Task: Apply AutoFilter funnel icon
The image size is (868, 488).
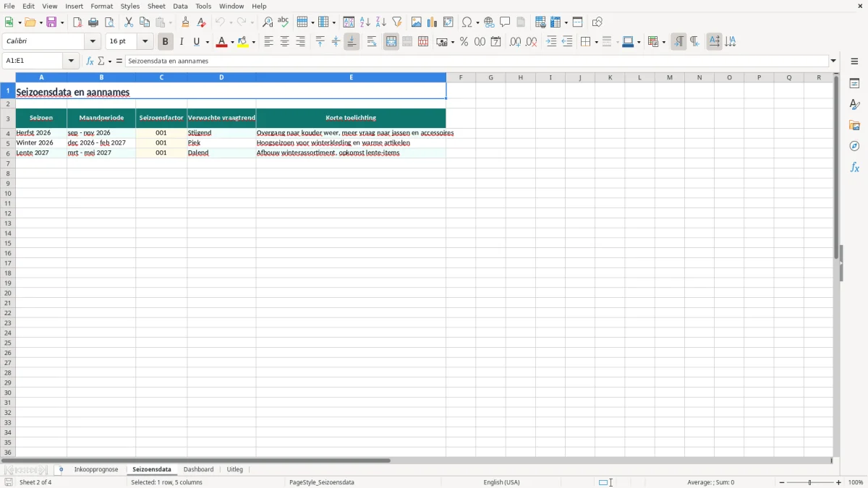Action: [x=396, y=22]
